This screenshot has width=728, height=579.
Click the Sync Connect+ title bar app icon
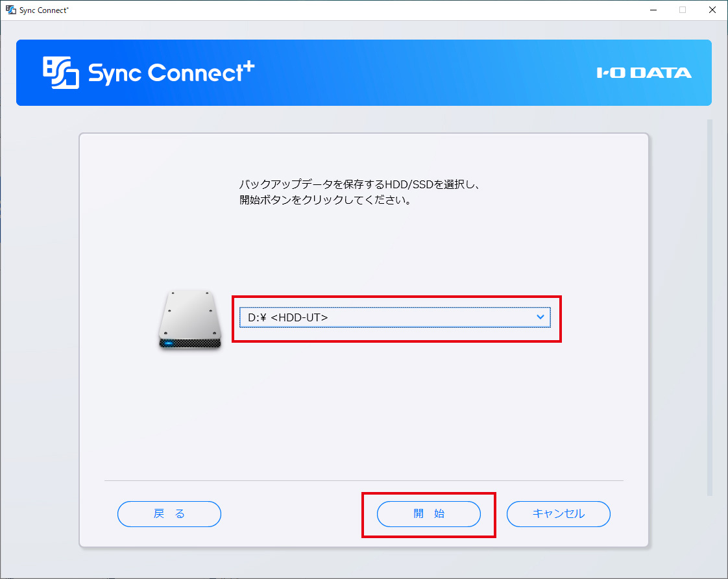point(10,10)
